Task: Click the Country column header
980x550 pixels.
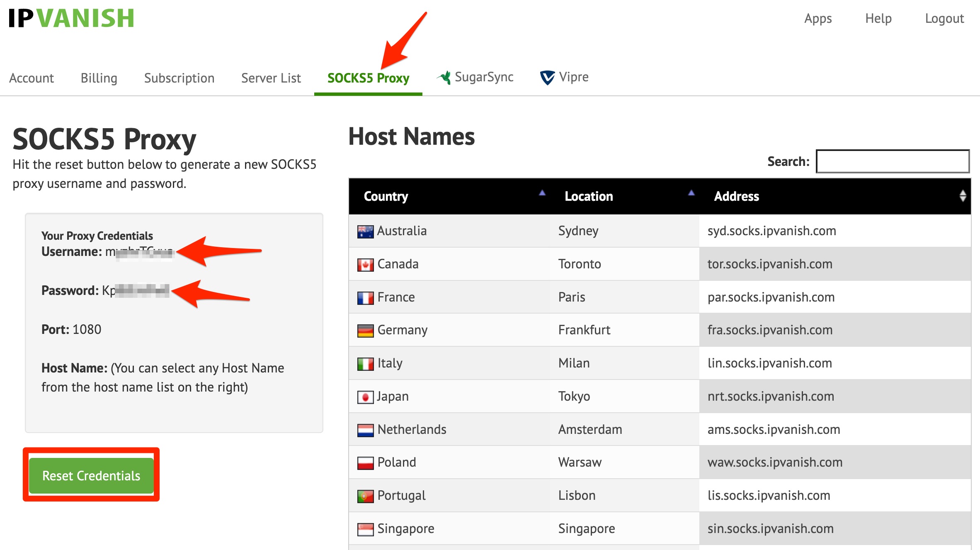Action: click(449, 196)
